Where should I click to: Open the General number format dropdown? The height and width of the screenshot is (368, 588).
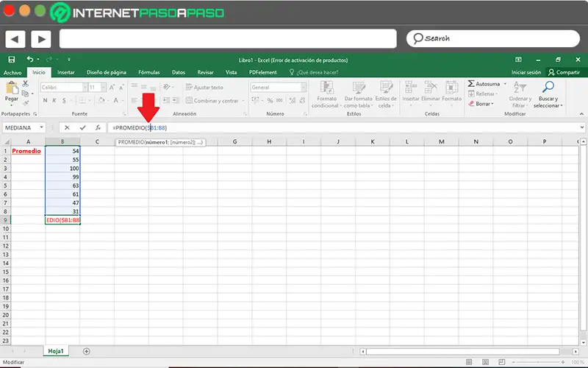pos(304,88)
